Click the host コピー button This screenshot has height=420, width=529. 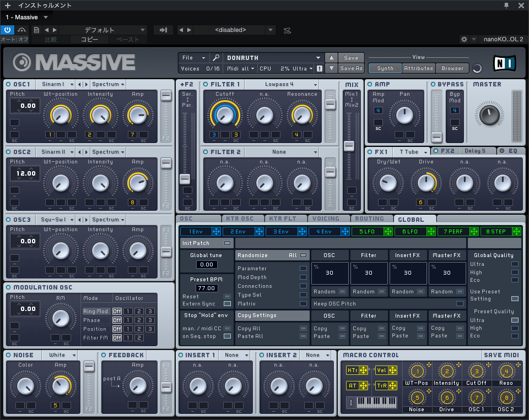(x=89, y=40)
